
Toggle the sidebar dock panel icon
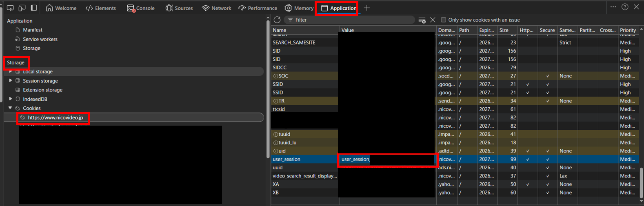click(x=34, y=8)
